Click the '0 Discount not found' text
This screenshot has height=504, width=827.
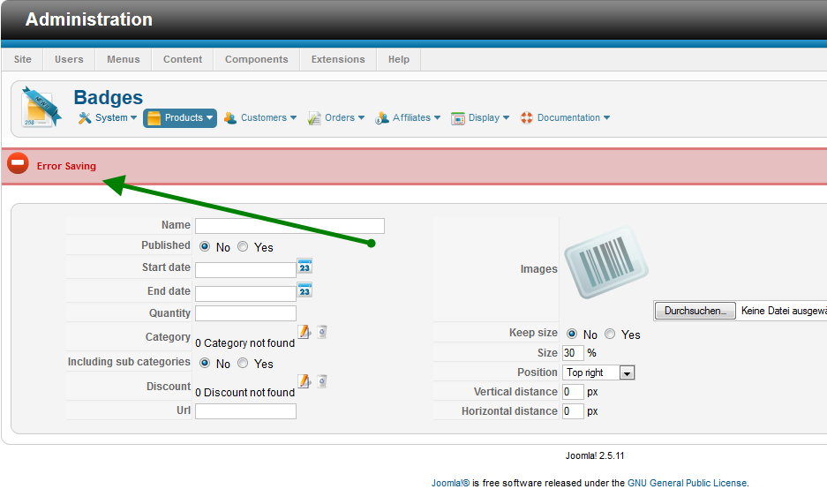(x=244, y=393)
